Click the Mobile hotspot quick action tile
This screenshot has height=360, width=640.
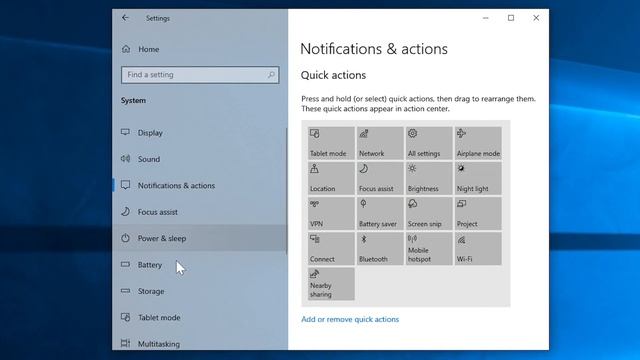(x=429, y=249)
